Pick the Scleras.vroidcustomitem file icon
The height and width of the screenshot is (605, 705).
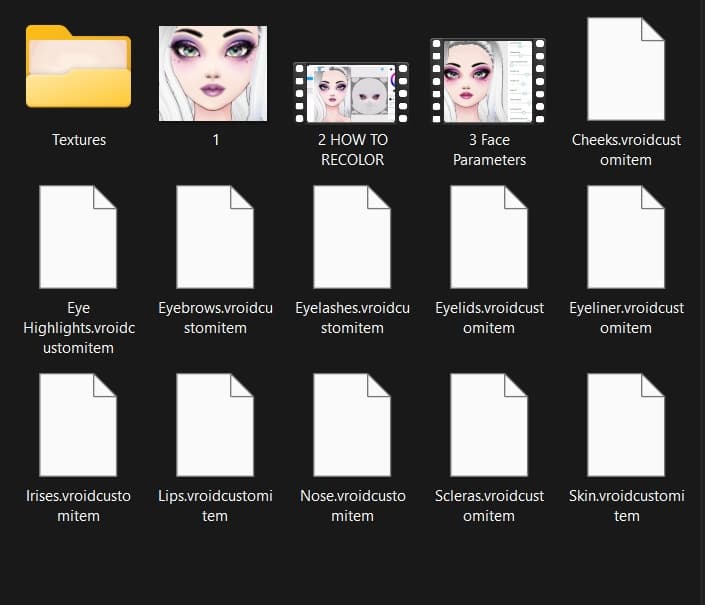[489, 425]
